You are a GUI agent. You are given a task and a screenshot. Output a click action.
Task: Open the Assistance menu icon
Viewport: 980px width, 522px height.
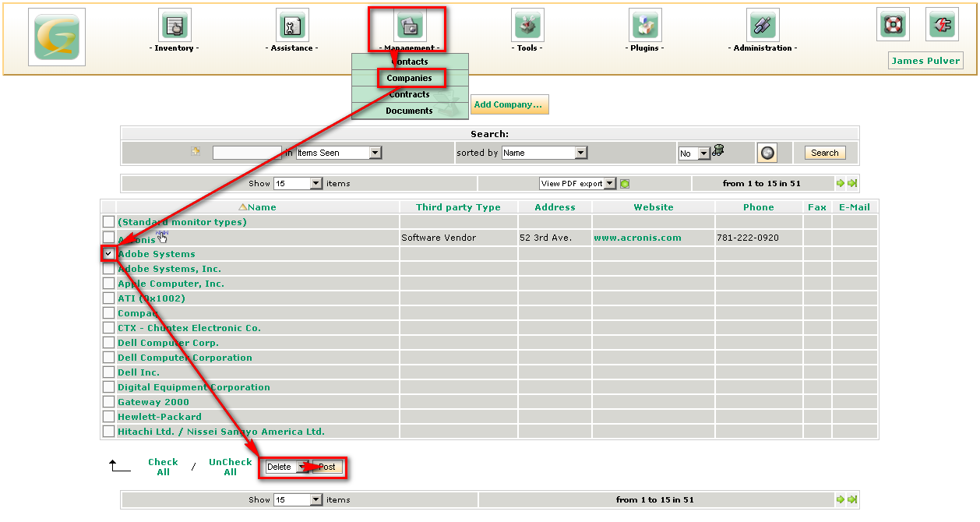(x=293, y=25)
